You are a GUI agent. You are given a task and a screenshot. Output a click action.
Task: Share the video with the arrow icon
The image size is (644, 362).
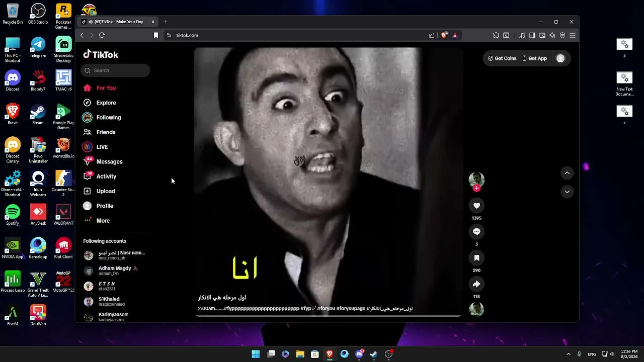[x=476, y=284]
